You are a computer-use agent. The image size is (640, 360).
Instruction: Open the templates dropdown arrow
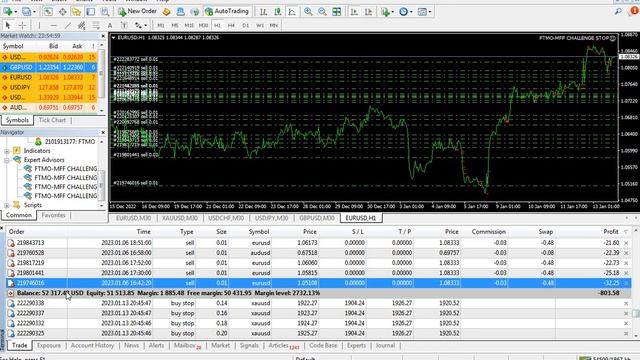(x=429, y=12)
